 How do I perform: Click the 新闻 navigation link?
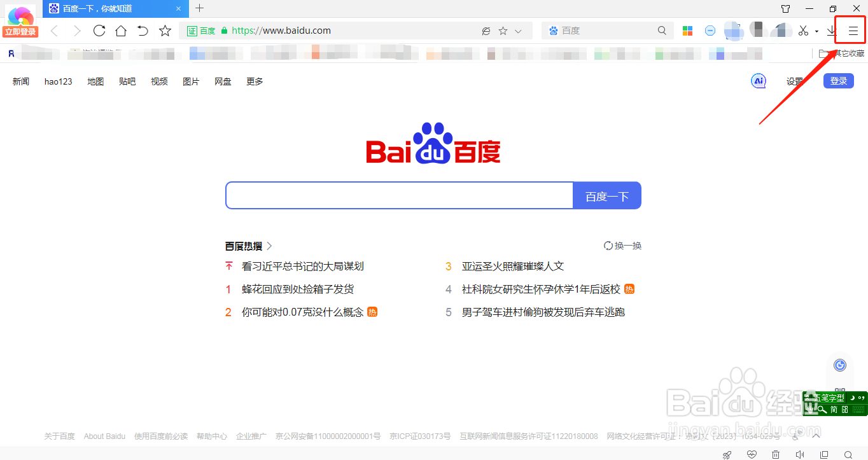point(21,81)
